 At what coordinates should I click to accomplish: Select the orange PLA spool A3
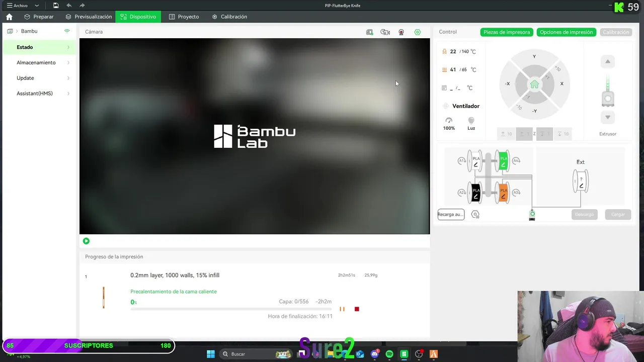(x=503, y=193)
